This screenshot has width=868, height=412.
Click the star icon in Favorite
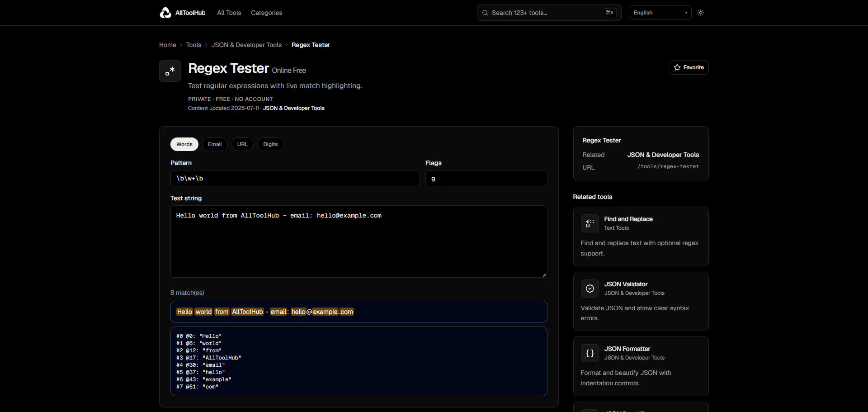(x=677, y=67)
